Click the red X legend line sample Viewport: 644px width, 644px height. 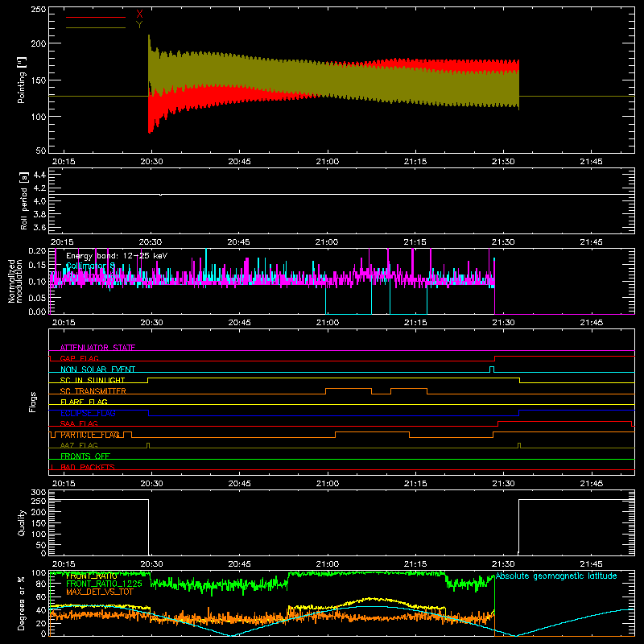pyautogui.click(x=96, y=17)
